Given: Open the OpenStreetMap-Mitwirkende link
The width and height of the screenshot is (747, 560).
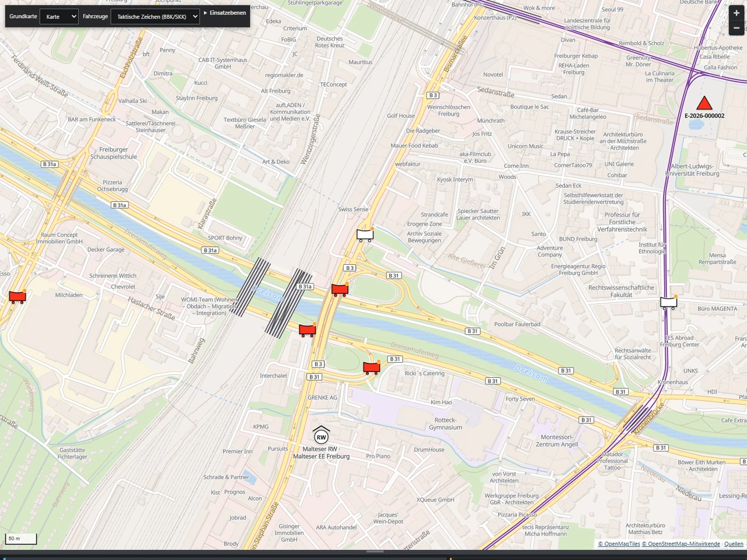Looking at the screenshot, I should tap(681, 544).
